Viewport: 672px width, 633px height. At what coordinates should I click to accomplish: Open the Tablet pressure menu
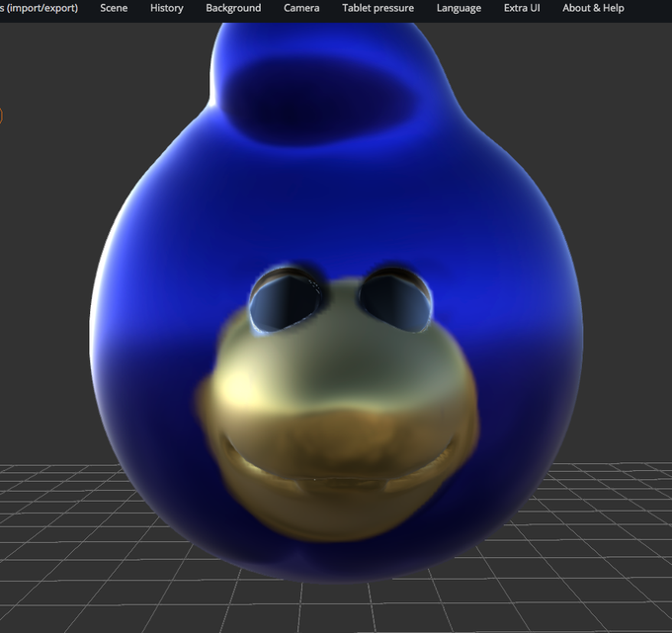378,8
